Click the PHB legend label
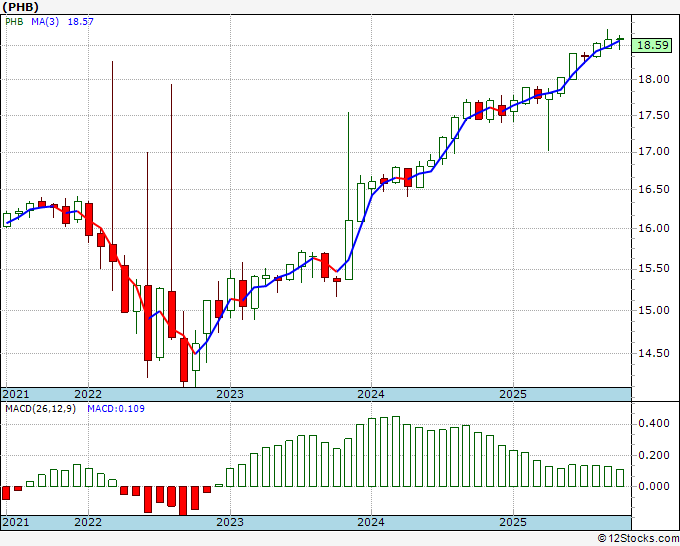 point(14,22)
